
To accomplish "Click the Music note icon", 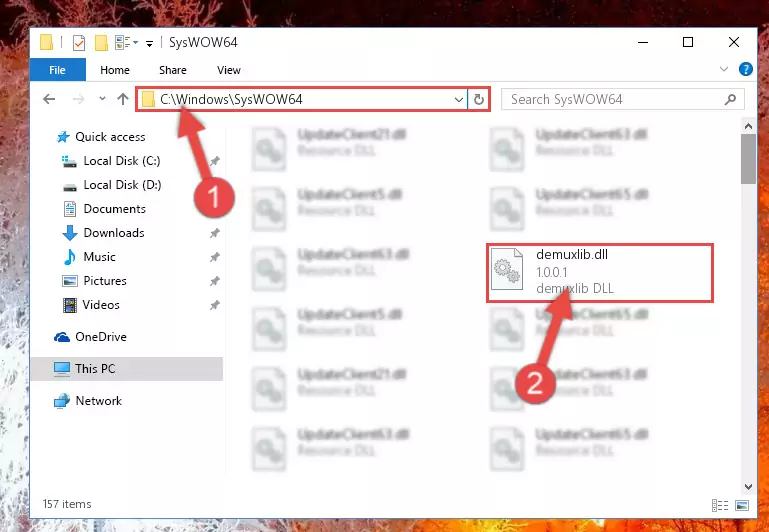I will (70, 257).
